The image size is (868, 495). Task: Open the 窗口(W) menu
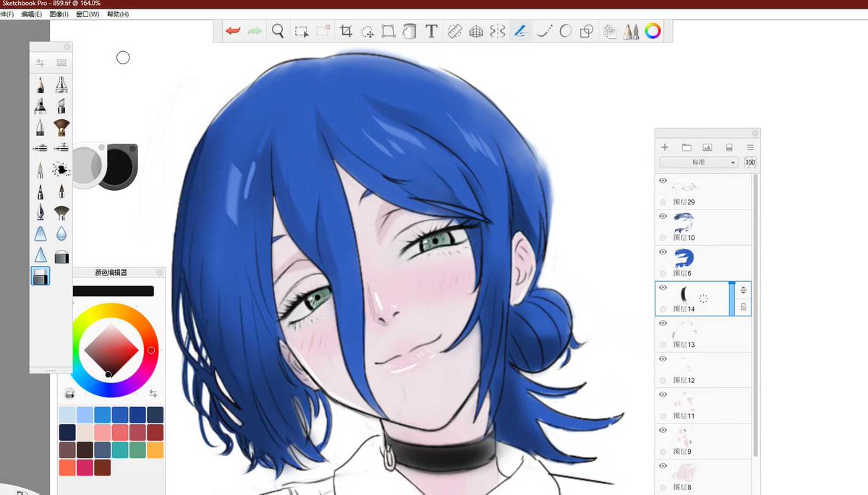pos(87,14)
